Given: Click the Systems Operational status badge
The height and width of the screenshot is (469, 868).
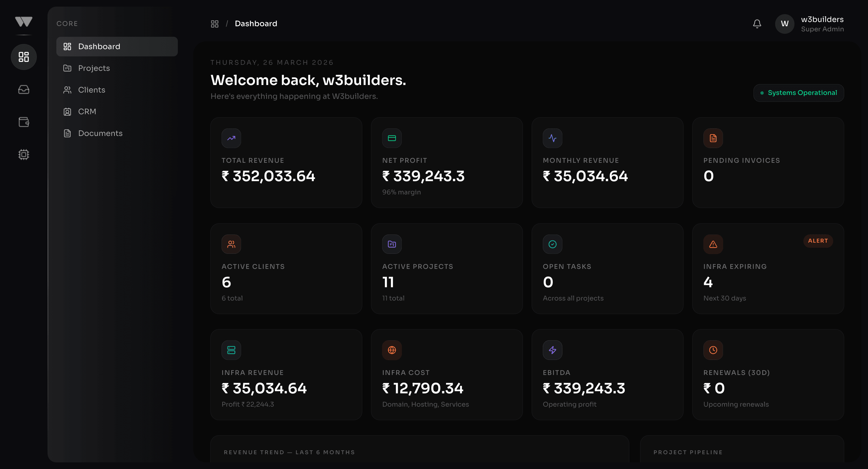Looking at the screenshot, I should (x=799, y=93).
